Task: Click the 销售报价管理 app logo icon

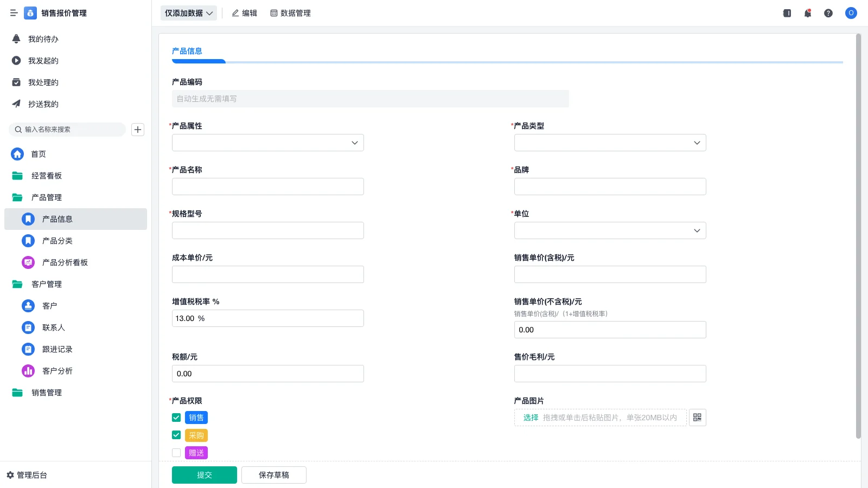Action: click(30, 13)
